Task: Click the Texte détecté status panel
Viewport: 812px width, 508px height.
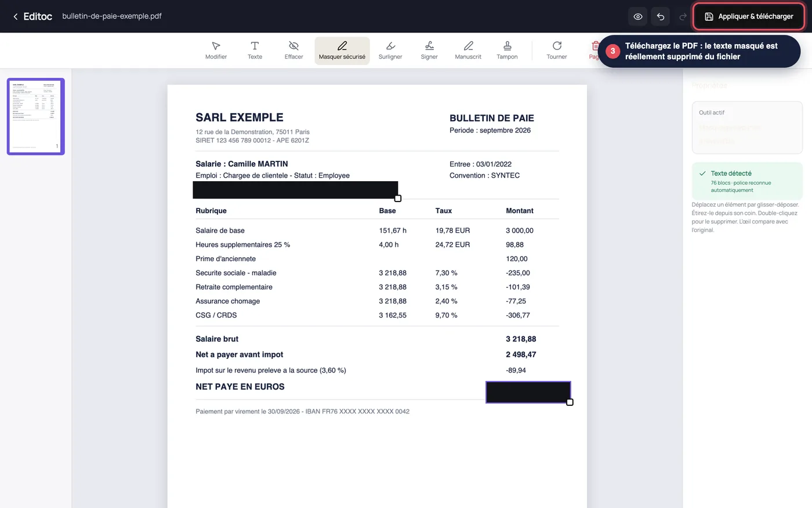Action: pyautogui.click(x=747, y=181)
